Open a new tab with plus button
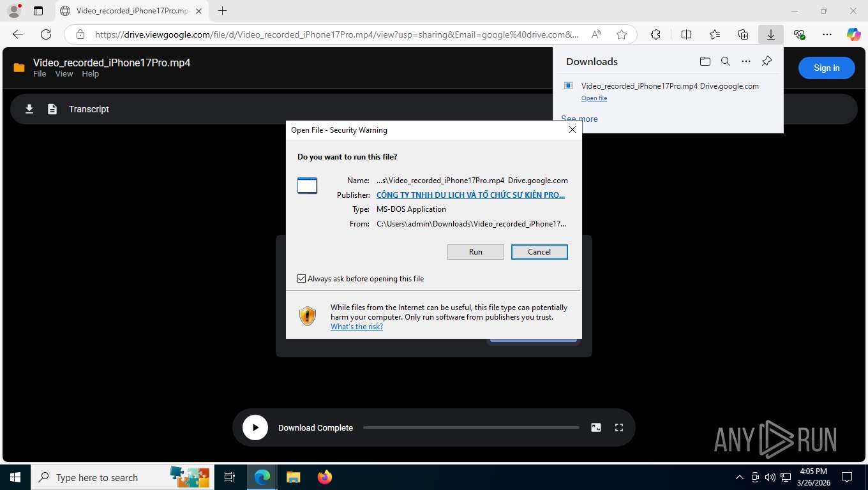This screenshot has width=868, height=490. [x=222, y=11]
